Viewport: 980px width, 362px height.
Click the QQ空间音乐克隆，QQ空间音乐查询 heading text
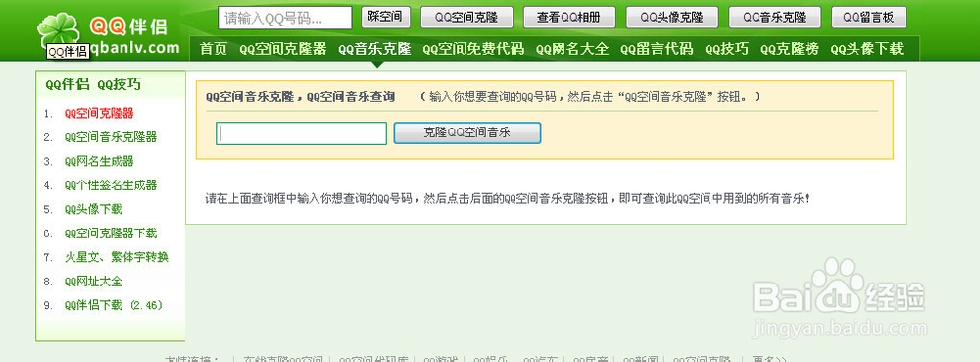coord(300,97)
